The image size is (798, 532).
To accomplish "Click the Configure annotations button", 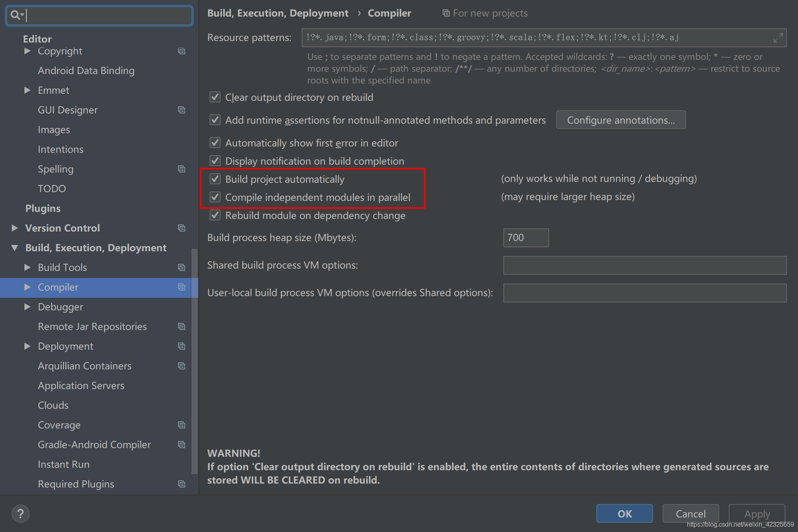I will point(620,120).
